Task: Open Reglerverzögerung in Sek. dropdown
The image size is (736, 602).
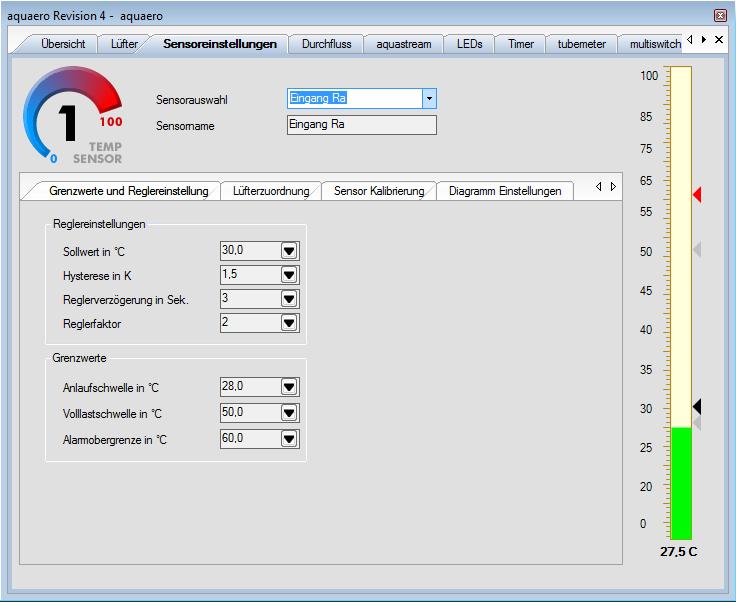Action: click(x=289, y=299)
